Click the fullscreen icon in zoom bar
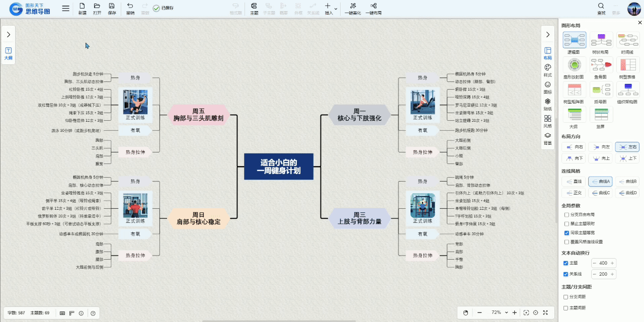Screen dimensions: 644x322 [x=545, y=312]
